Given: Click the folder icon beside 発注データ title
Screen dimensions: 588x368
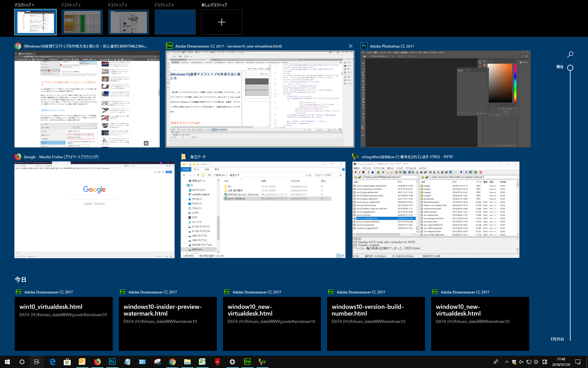Looking at the screenshot, I should (x=184, y=157).
